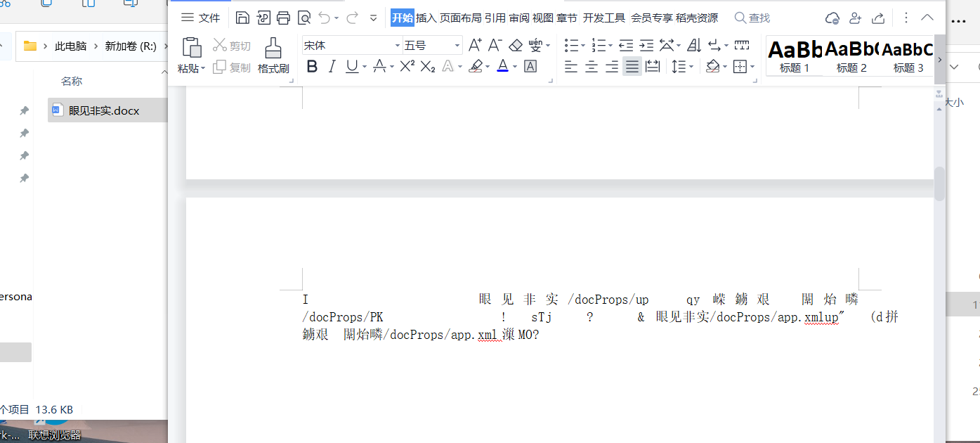Set left text alignment
This screenshot has width=980, height=443.
(571, 66)
